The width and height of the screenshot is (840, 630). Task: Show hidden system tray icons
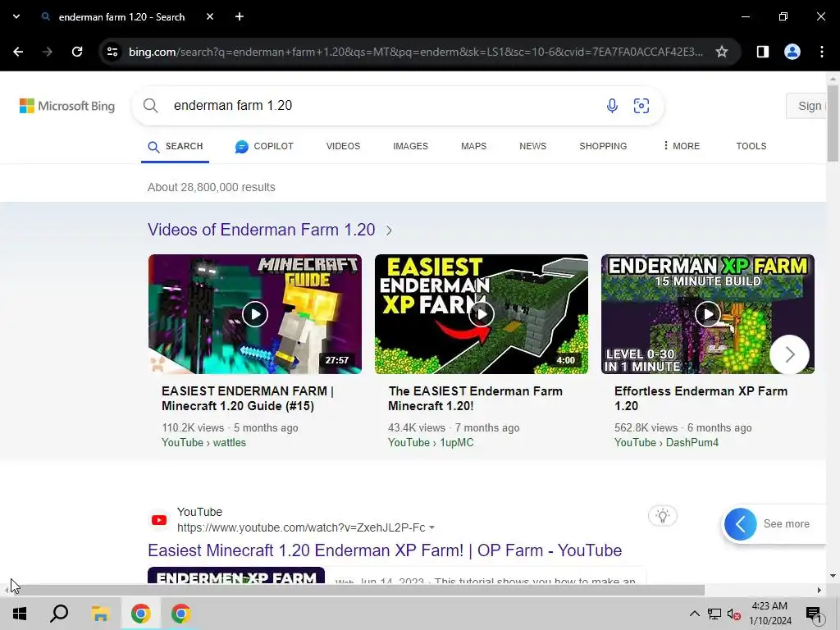tap(694, 614)
